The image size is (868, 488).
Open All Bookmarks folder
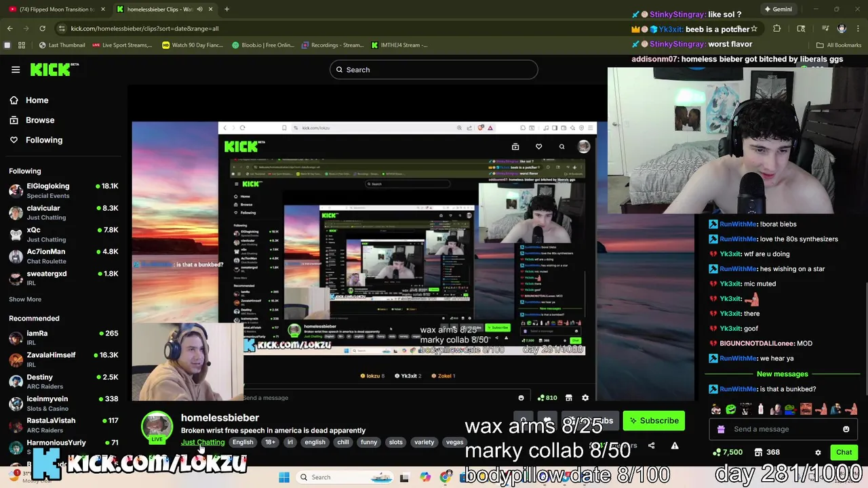(839, 45)
